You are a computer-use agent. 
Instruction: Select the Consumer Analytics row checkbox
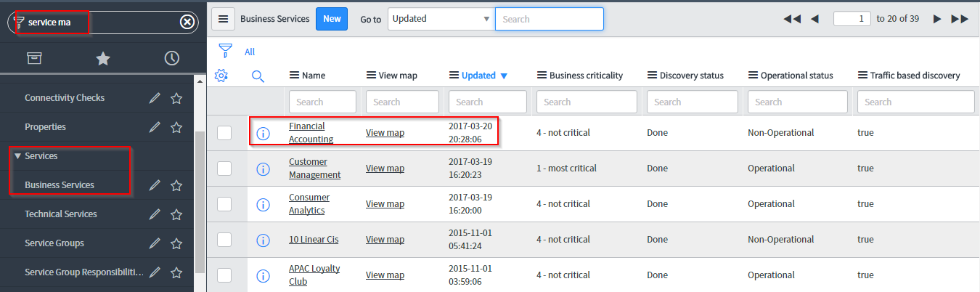[224, 204]
